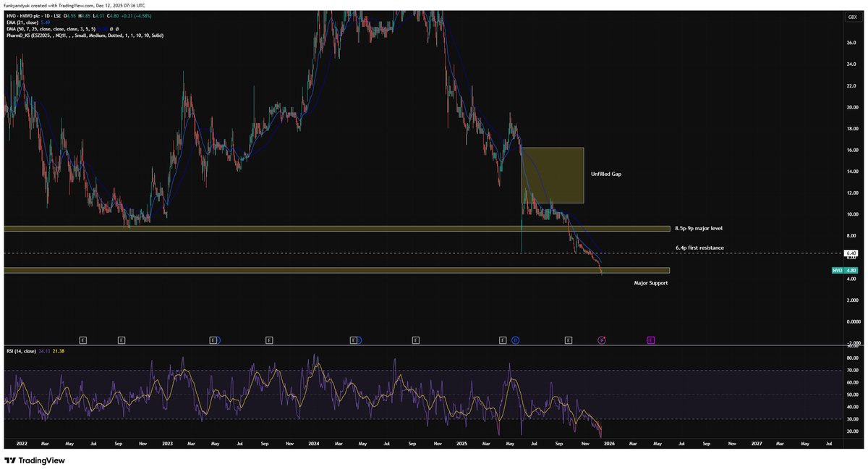Select the yellow Unfilled Gap rectangle
This screenshot has height=472, width=868.
(x=553, y=175)
